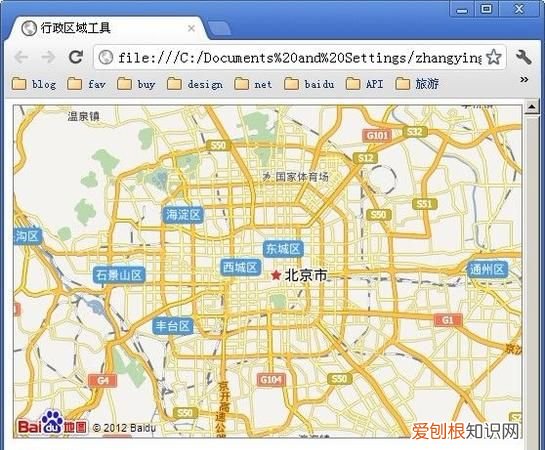
Task: Close the 行政区域工具 tab
Action: 191,28
